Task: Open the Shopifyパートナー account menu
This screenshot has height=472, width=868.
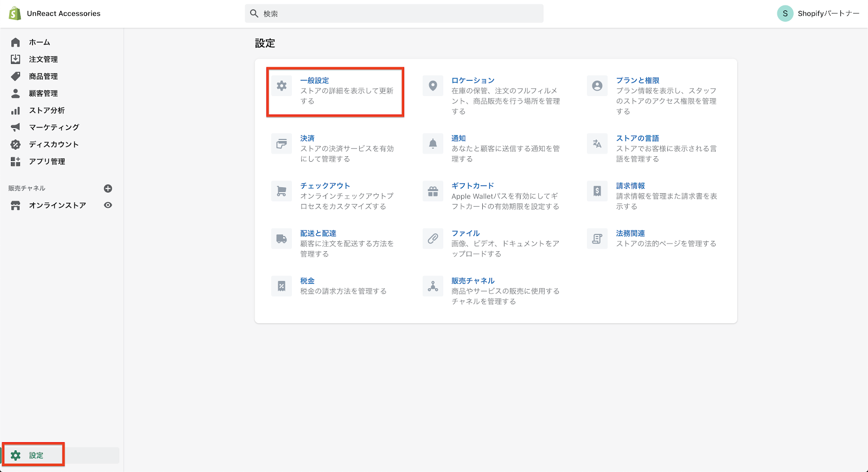Action: click(818, 14)
